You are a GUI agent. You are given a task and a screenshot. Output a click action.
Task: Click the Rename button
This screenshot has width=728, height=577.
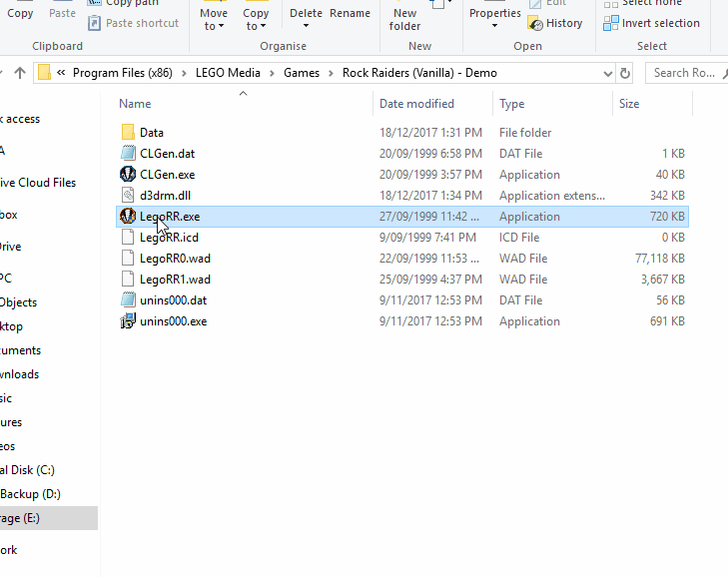point(351,13)
